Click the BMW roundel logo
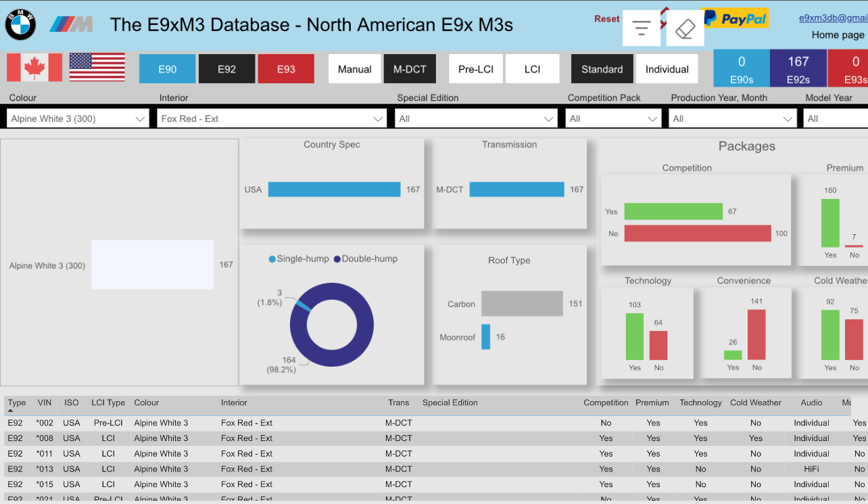868x504 pixels. click(21, 25)
